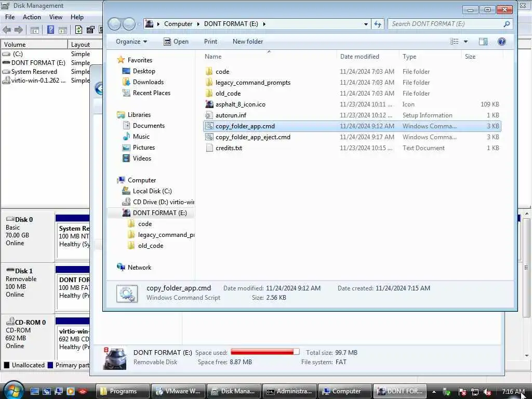Viewport: 532px width, 399px height.
Task: Click the Explorer Forward navigation button
Action: (x=129, y=24)
